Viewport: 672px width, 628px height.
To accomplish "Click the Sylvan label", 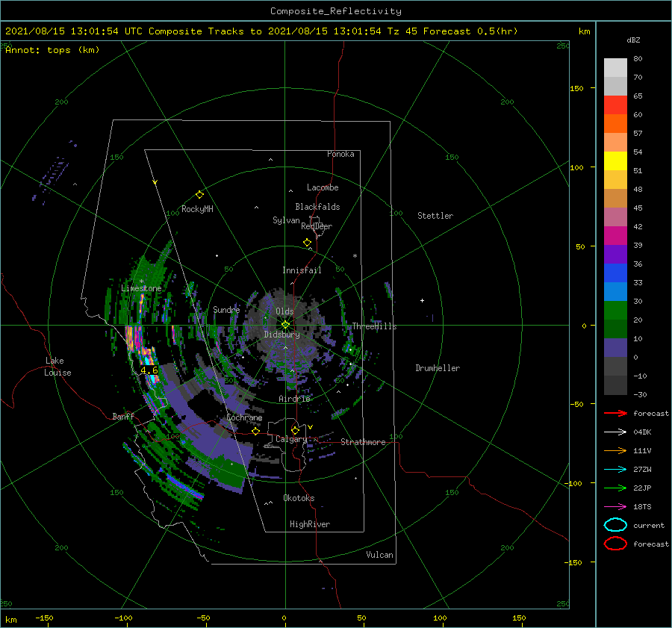I will point(286,220).
